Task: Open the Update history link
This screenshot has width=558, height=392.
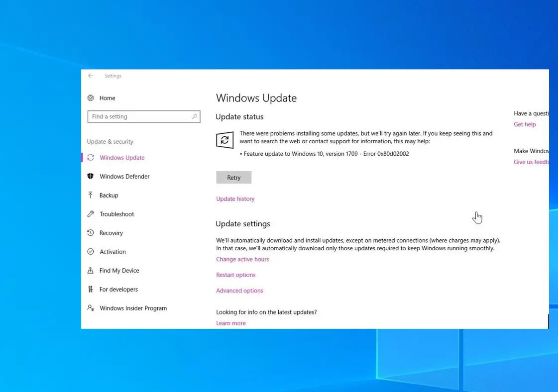Action: [235, 199]
